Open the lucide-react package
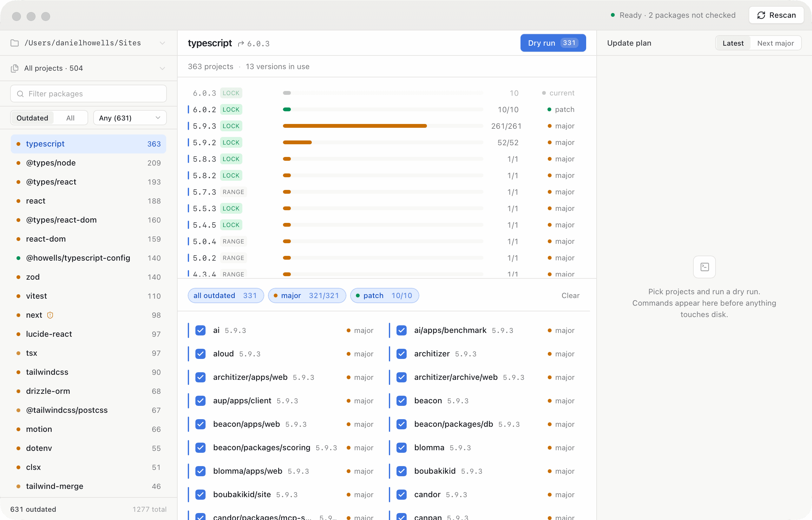 tap(88, 334)
